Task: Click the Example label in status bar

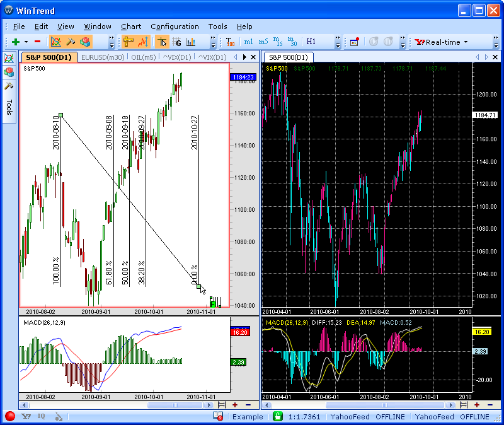Action: (248, 417)
